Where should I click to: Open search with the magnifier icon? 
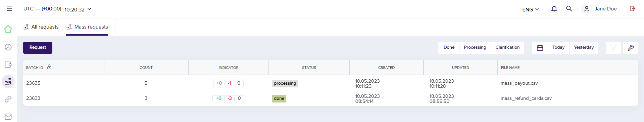(569, 9)
